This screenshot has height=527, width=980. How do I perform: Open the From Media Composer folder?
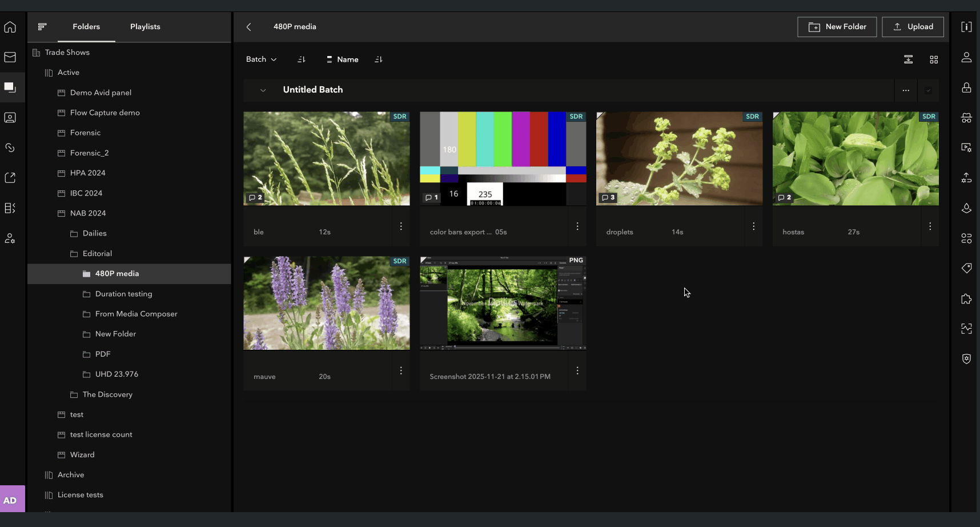(136, 314)
